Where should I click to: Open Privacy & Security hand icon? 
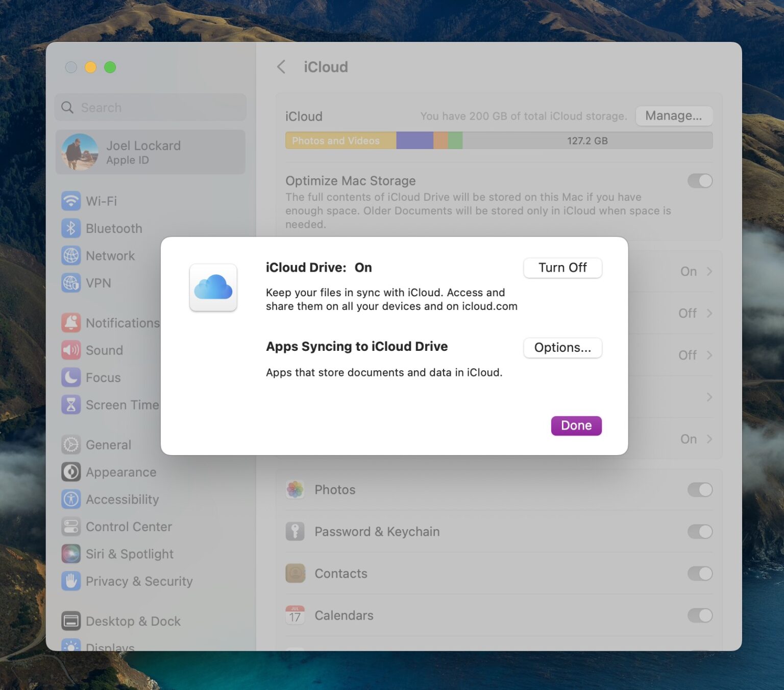coord(71,581)
